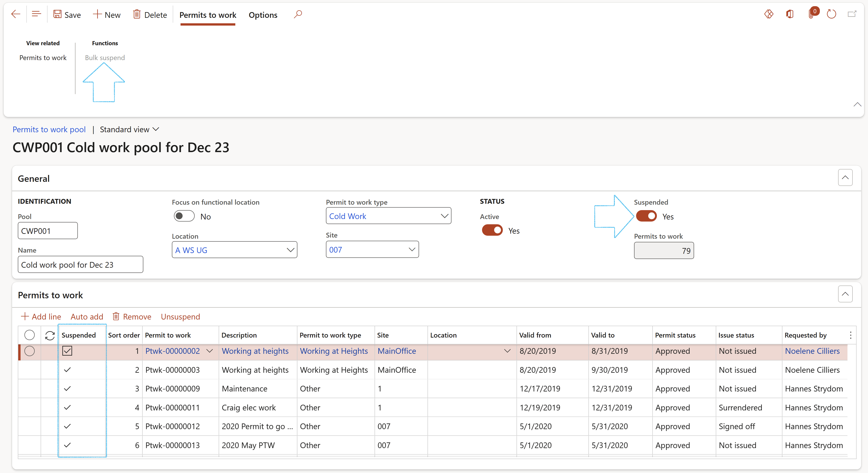Viewport: 868px width, 473px height.
Task: Check the suspended checkbox for Ptwk-00000002
Action: point(68,351)
